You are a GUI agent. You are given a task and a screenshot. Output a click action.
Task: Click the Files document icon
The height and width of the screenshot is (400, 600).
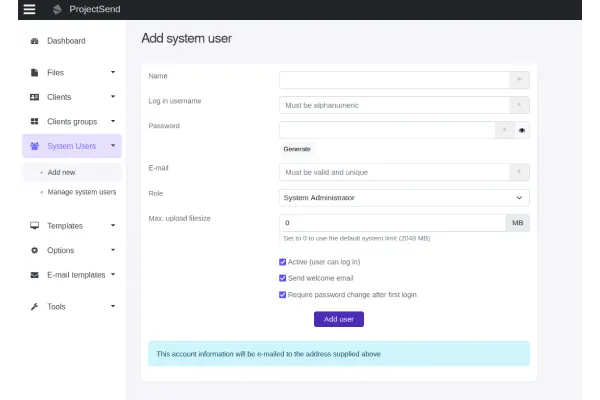pyautogui.click(x=35, y=73)
